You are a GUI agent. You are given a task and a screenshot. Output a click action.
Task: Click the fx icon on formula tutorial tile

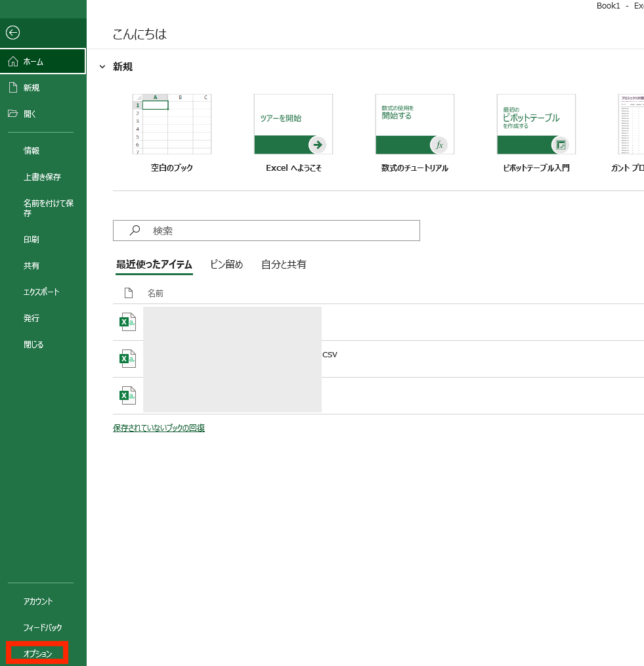click(x=439, y=145)
